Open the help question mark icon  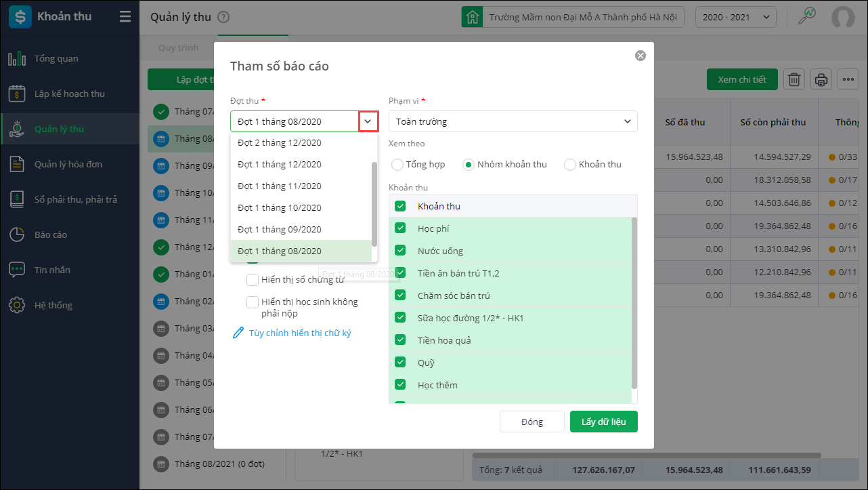(224, 18)
